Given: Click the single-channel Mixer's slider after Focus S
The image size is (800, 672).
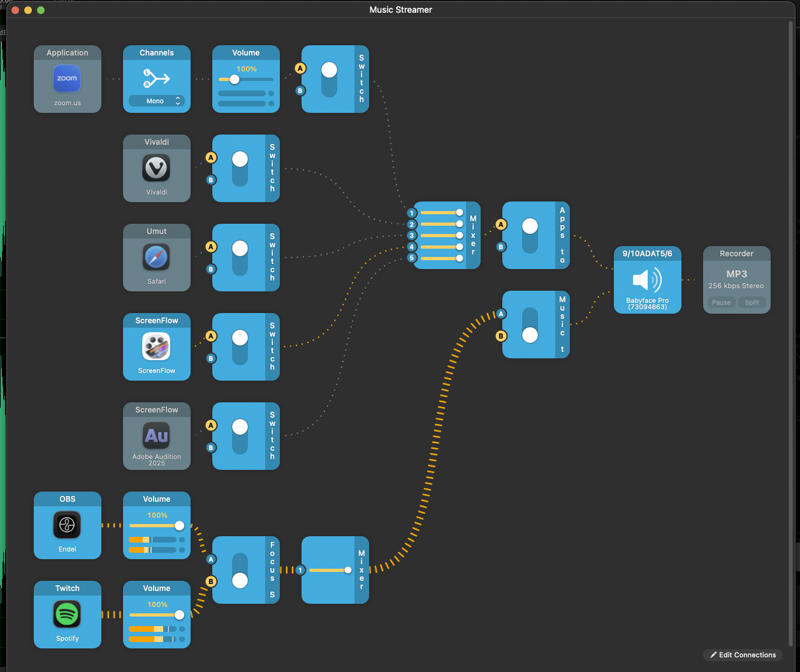Looking at the screenshot, I should point(330,570).
